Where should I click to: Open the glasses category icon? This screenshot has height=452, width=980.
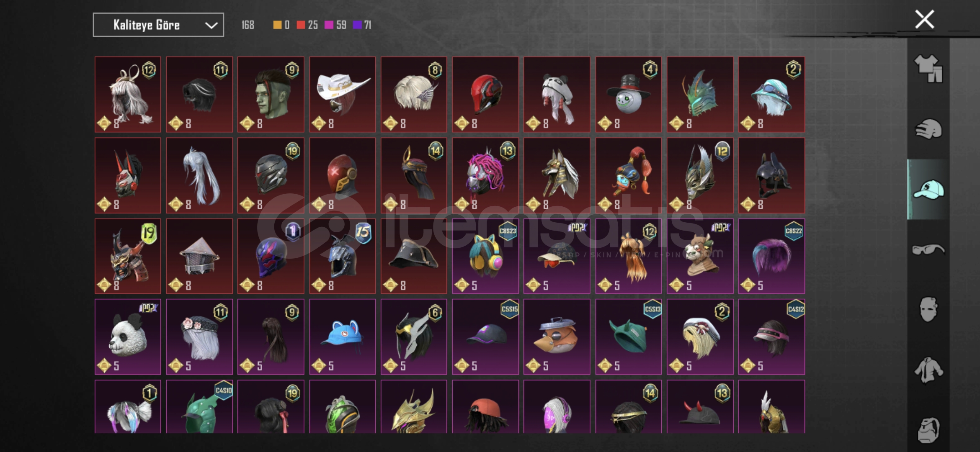pyautogui.click(x=928, y=250)
